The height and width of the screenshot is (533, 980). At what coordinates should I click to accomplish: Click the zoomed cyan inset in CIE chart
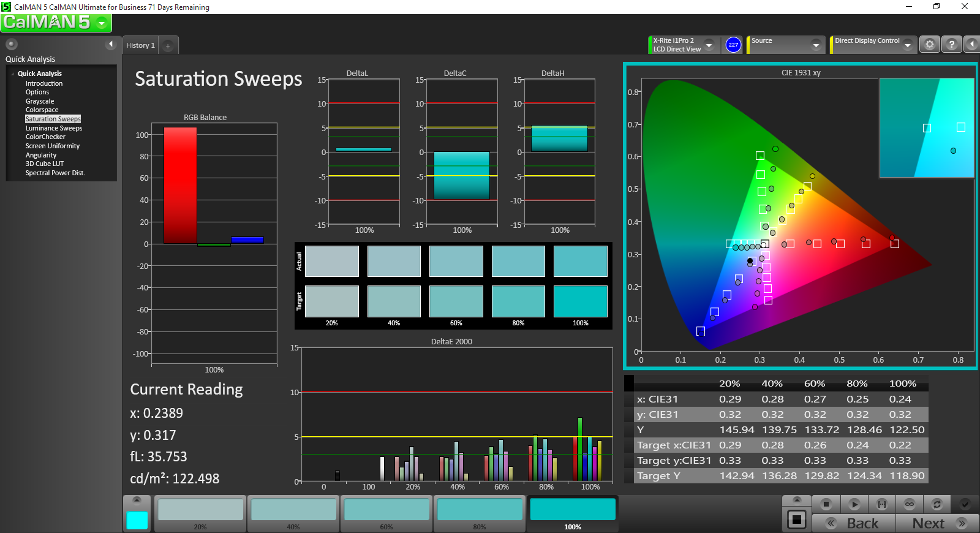(927, 127)
